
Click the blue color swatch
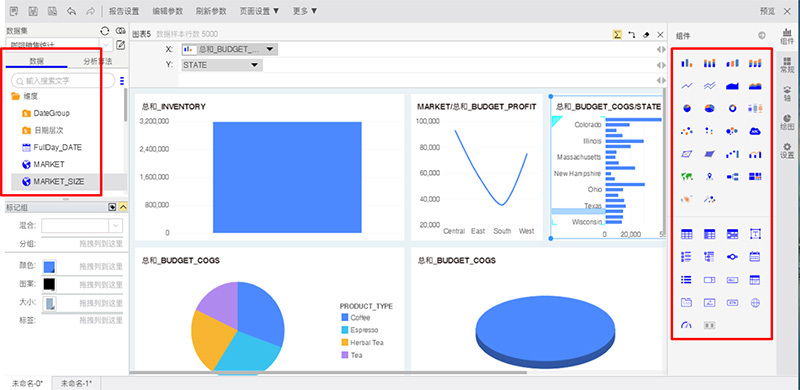[x=49, y=266]
